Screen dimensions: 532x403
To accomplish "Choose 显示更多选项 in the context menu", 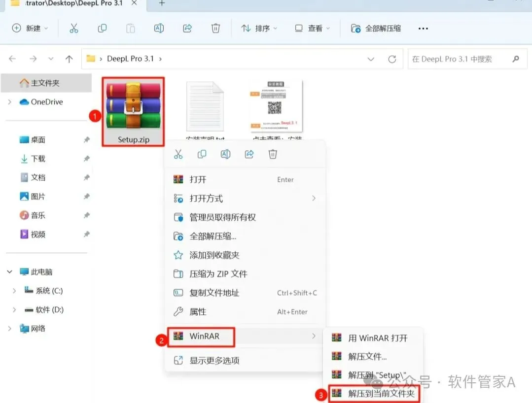I will [245, 360].
